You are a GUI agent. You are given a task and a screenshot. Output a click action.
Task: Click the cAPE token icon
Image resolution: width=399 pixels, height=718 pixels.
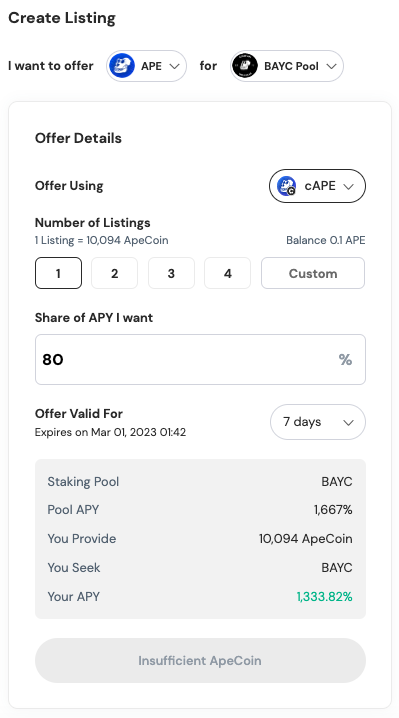click(x=286, y=186)
